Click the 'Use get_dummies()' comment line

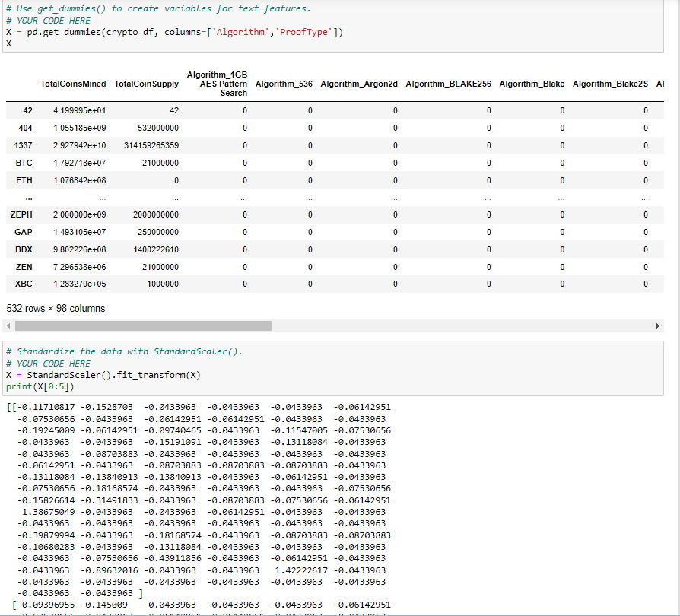click(x=158, y=8)
